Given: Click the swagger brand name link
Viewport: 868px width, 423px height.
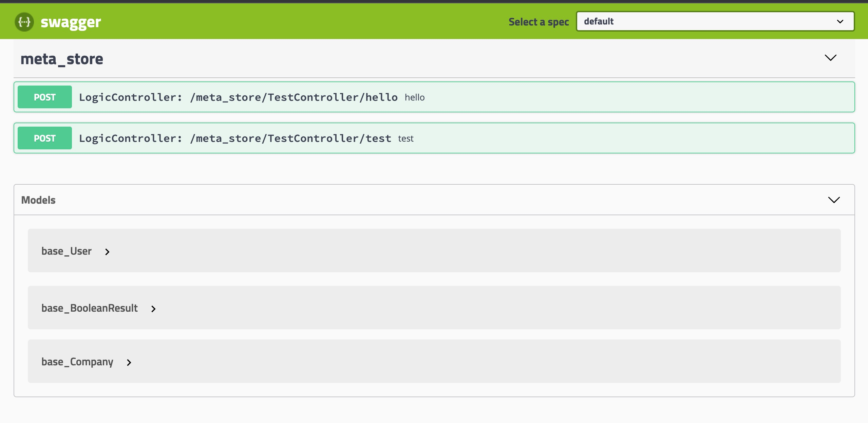Looking at the screenshot, I should [x=71, y=22].
